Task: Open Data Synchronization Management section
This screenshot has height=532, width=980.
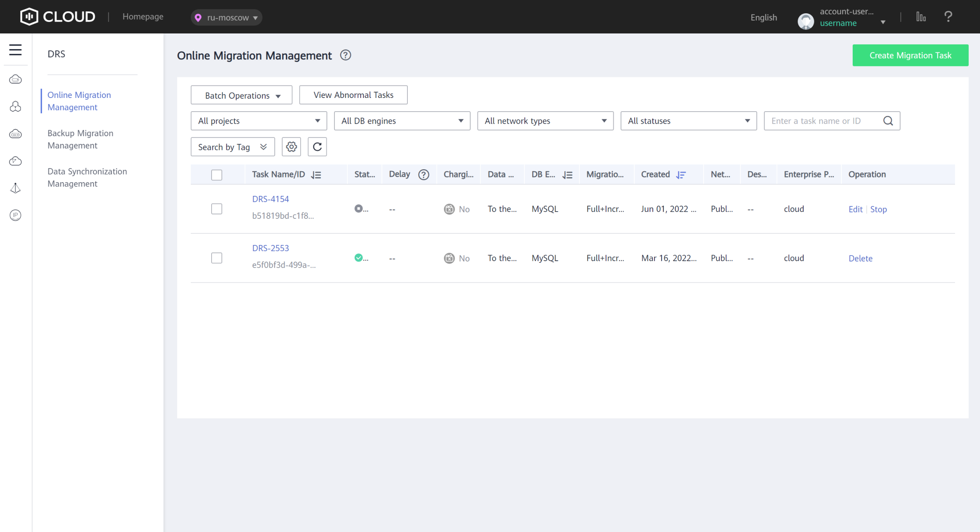Action: tap(87, 177)
